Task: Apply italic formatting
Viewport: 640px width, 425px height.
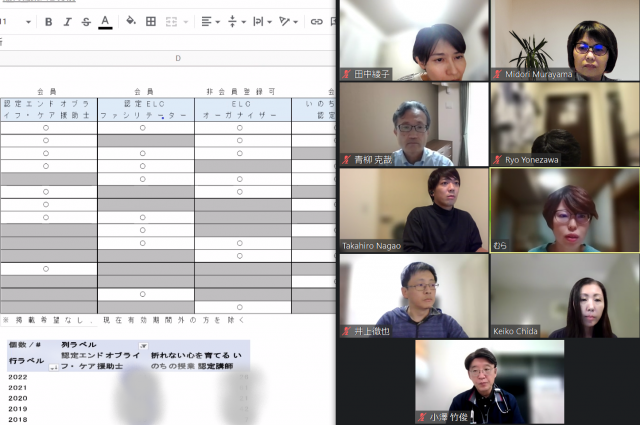Action: 67,21
